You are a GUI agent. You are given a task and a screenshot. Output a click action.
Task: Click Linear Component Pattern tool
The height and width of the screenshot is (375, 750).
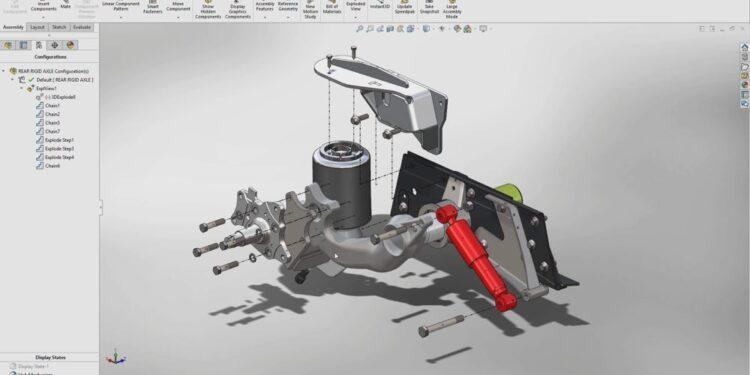[x=121, y=5]
